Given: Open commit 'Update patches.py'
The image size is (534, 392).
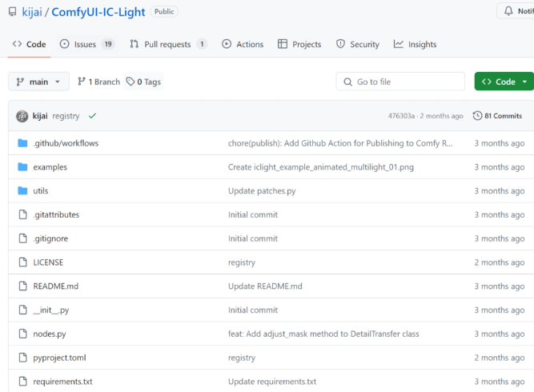Looking at the screenshot, I should (x=262, y=191).
